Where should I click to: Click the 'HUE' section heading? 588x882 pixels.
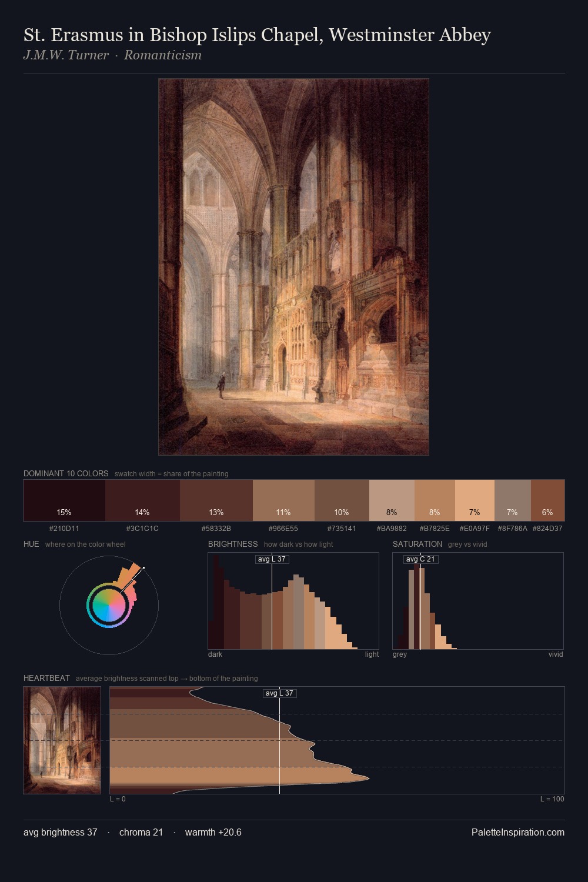point(31,544)
